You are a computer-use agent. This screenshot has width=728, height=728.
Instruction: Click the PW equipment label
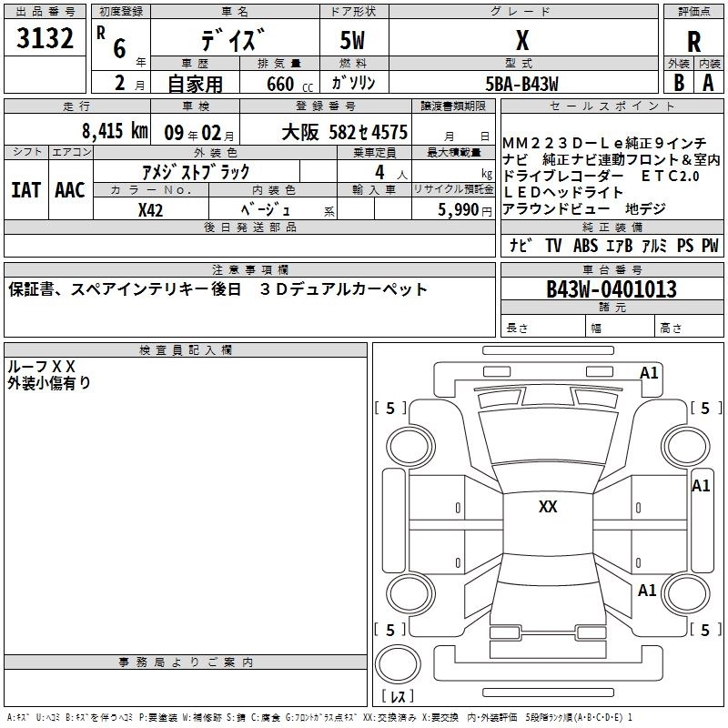[x=710, y=245]
